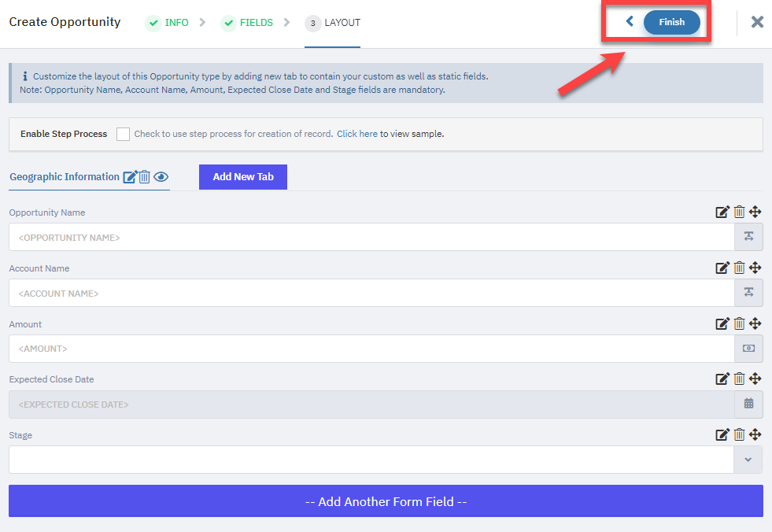Delete the Stage field
This screenshot has width=772, height=532.
739,434
